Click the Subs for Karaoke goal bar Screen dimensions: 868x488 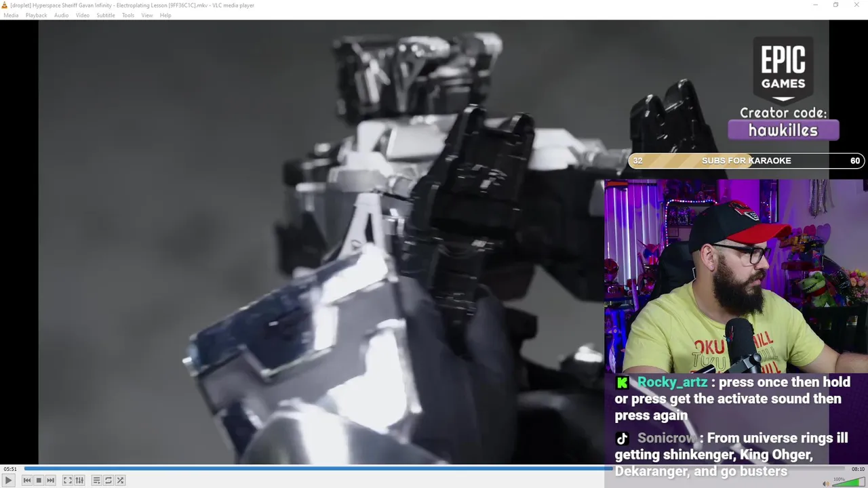pos(746,161)
